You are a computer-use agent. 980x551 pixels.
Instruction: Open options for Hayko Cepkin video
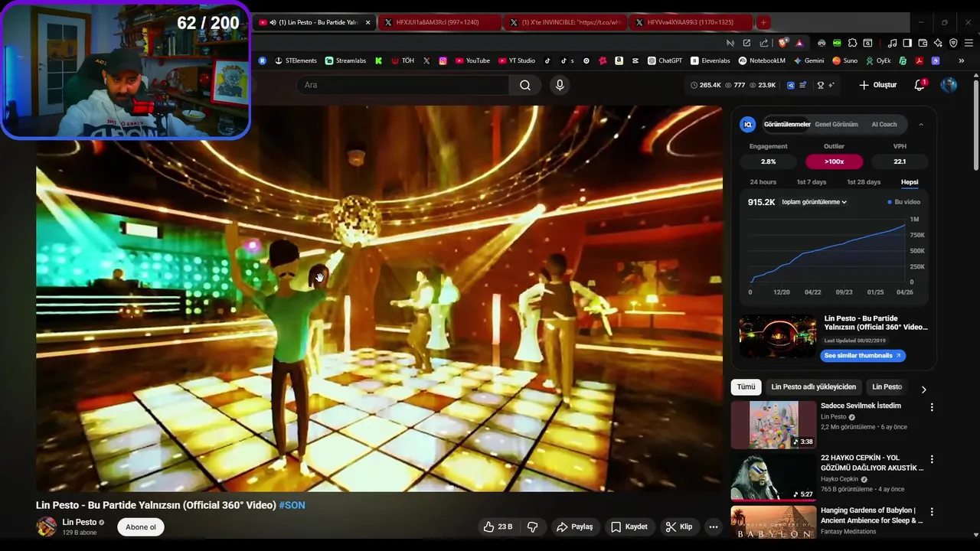pos(932,459)
